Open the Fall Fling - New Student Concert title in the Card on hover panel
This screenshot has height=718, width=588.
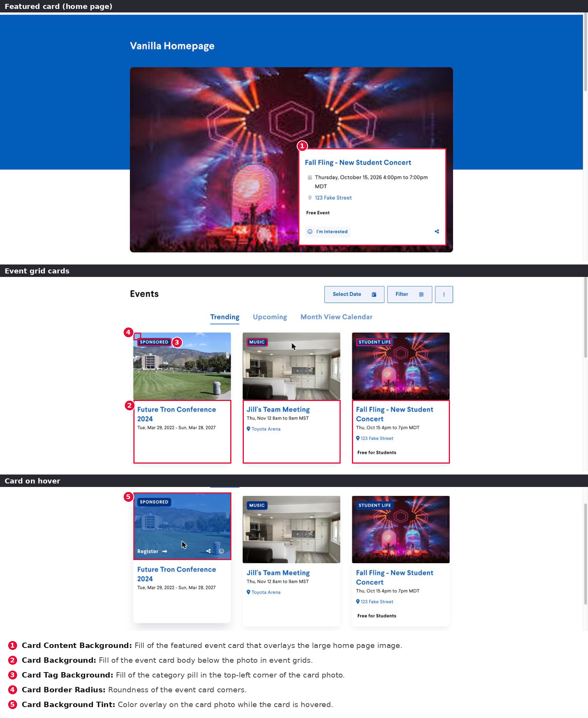pos(394,578)
